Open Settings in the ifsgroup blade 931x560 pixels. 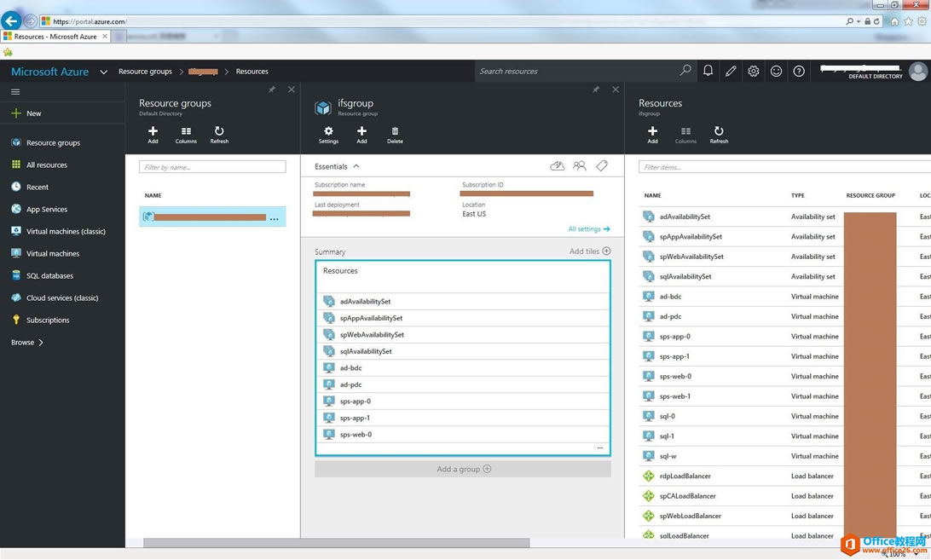[x=328, y=135]
